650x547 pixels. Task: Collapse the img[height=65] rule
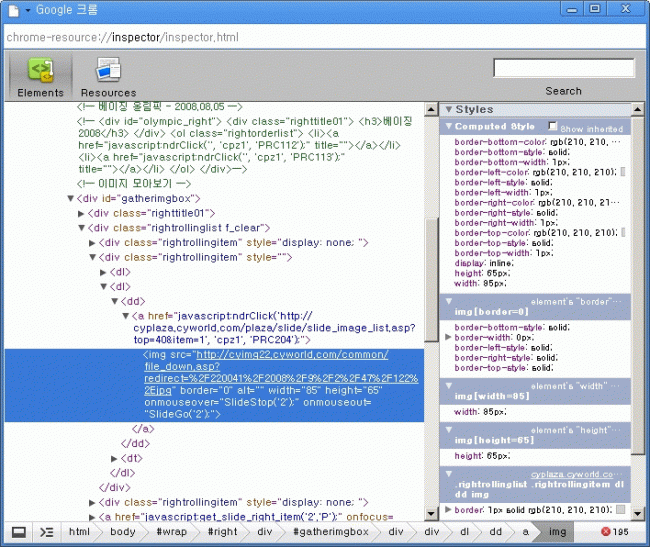[449, 430]
